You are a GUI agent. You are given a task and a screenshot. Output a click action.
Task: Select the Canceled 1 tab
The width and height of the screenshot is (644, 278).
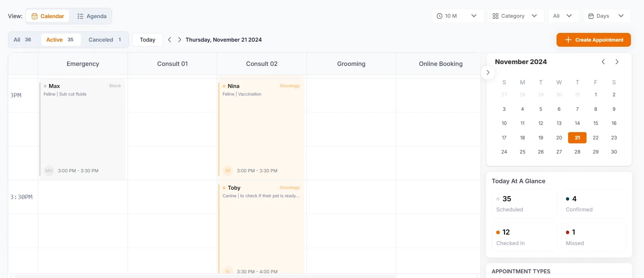(x=105, y=40)
